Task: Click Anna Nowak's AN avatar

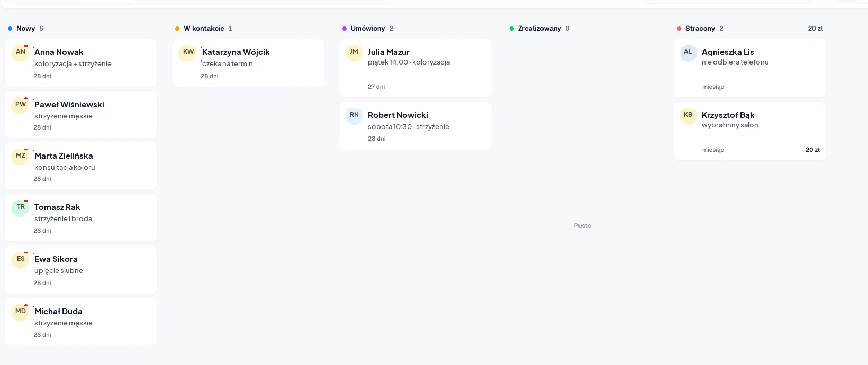Action: click(20, 53)
